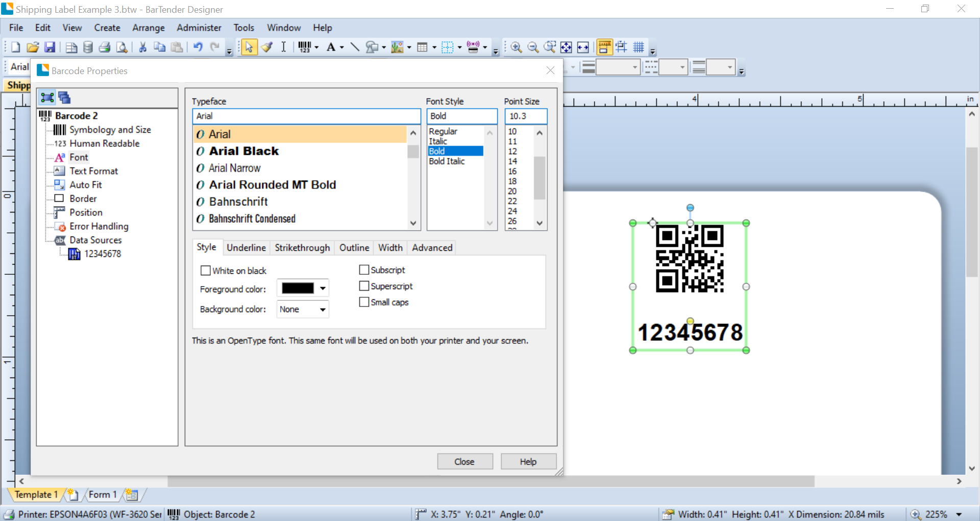Image resolution: width=980 pixels, height=521 pixels.
Task: Open the file folder icon in toolbar
Action: [x=33, y=48]
